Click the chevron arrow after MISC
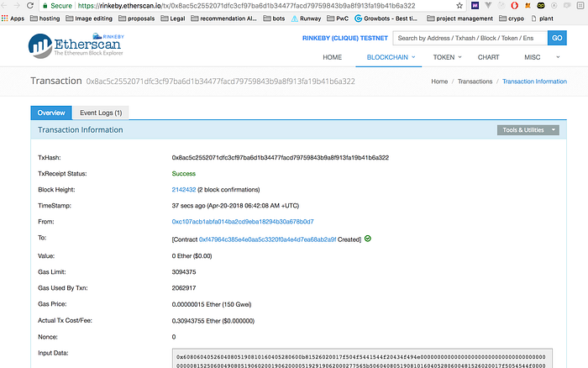Image resolution: width=588 pixels, height=368 pixels. [558, 57]
